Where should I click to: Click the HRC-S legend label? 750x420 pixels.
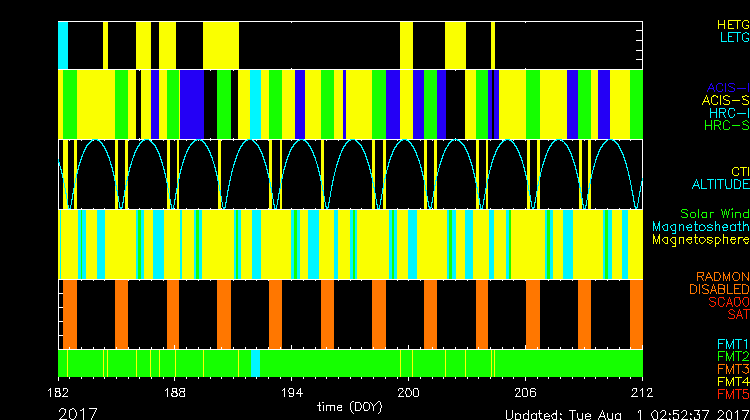[726, 126]
